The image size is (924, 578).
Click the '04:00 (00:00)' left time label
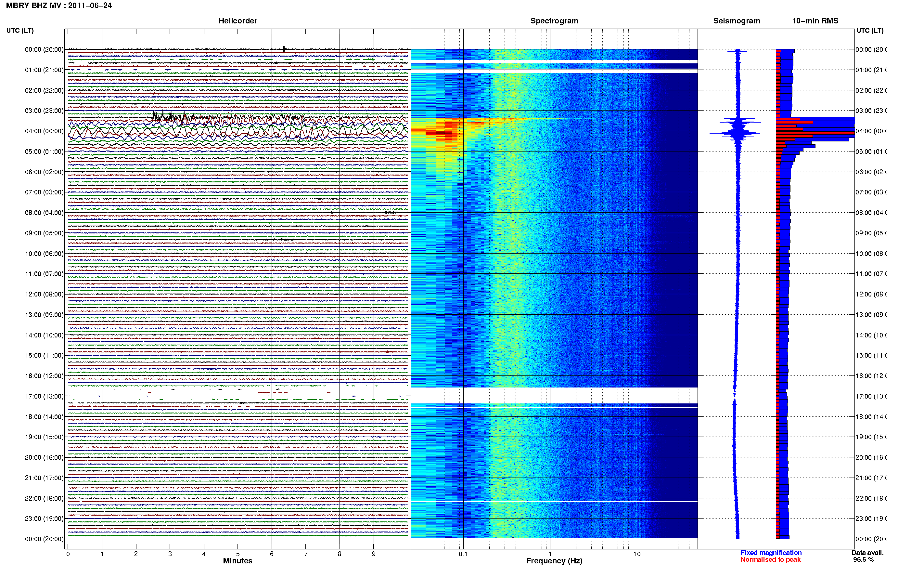[x=44, y=131]
